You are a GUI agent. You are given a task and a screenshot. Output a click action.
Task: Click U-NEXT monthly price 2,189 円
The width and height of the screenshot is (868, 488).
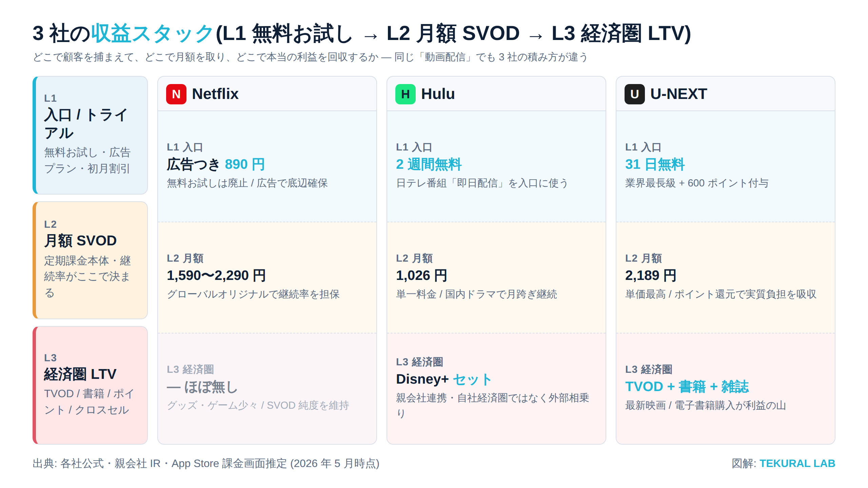(x=651, y=276)
